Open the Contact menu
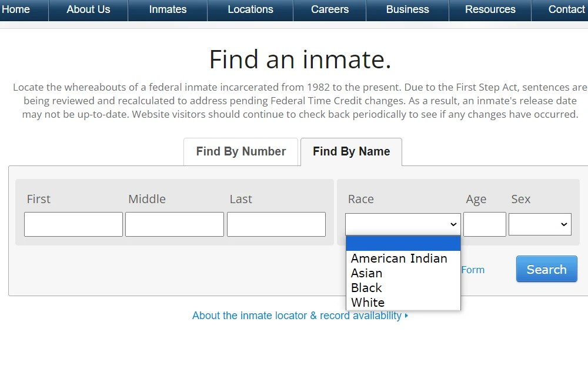 (566, 9)
